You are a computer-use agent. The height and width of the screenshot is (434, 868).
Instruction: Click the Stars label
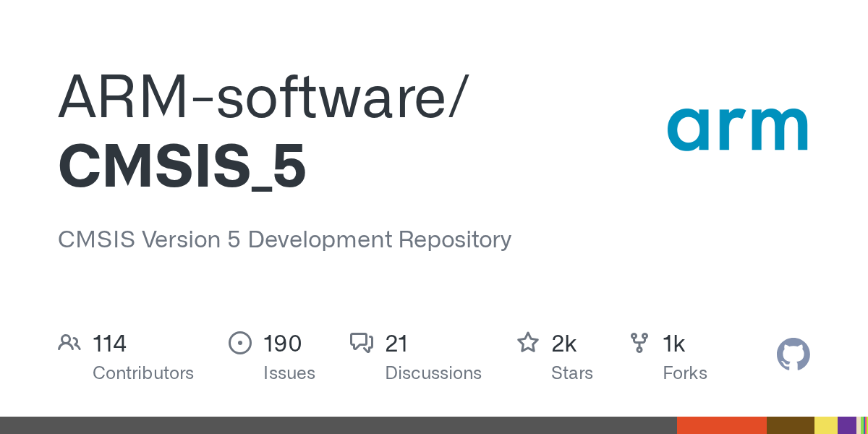click(x=572, y=373)
